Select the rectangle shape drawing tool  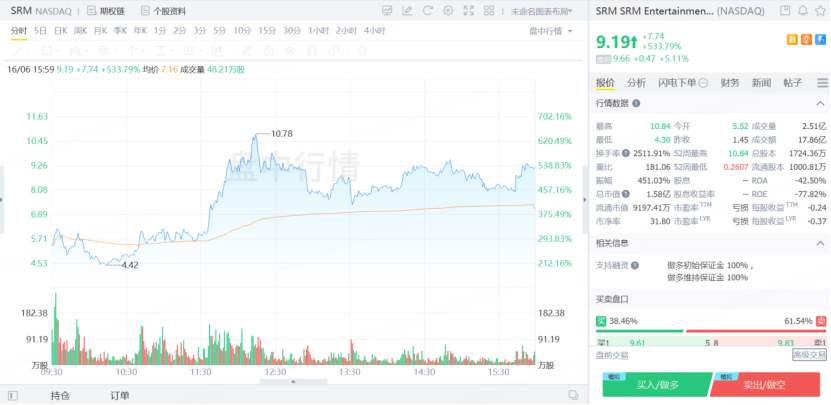tap(46, 51)
